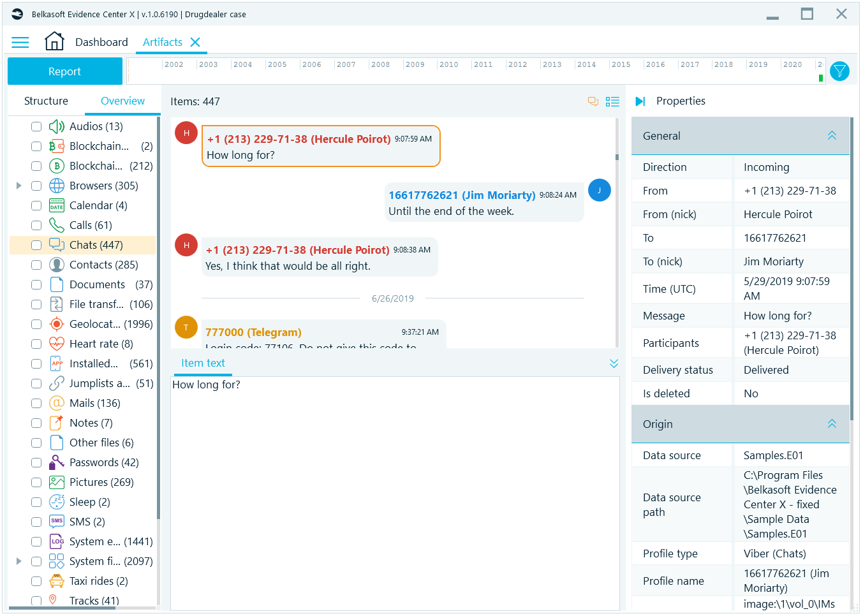Click the File transfers icon
This screenshot has height=616, width=863.
(57, 304)
